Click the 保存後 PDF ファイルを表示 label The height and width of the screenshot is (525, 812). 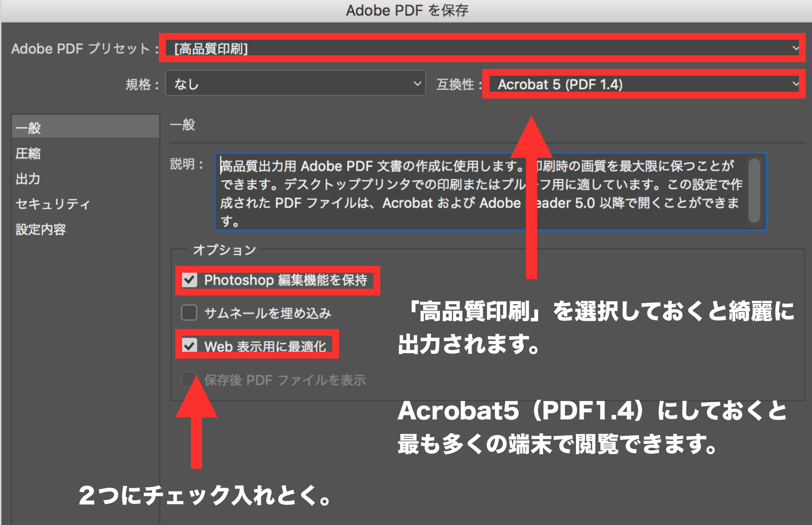coord(285,380)
